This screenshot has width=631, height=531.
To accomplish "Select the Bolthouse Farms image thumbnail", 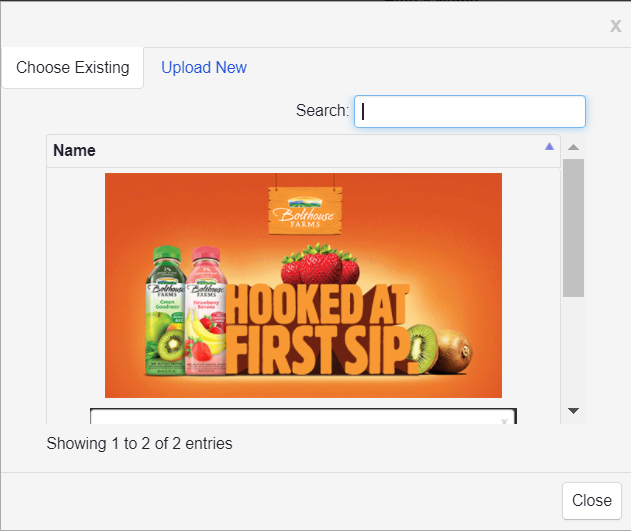I will click(303, 285).
